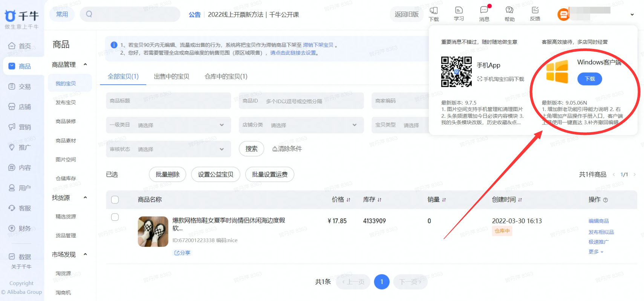Click the Windows client logo icon

click(557, 72)
